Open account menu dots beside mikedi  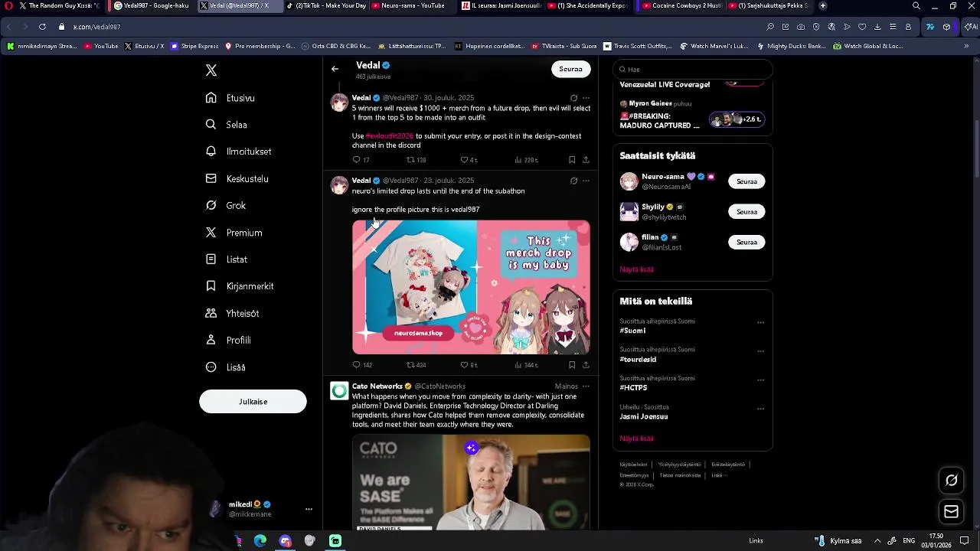309,509
